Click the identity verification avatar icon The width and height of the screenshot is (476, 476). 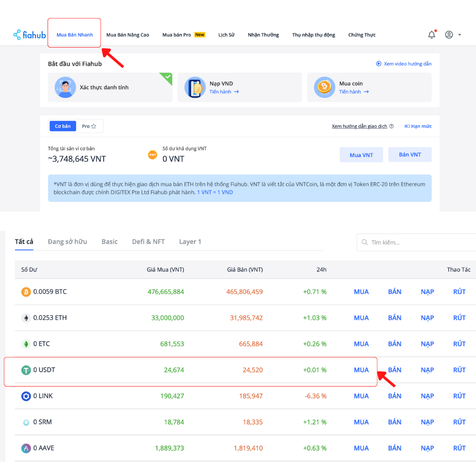[65, 87]
